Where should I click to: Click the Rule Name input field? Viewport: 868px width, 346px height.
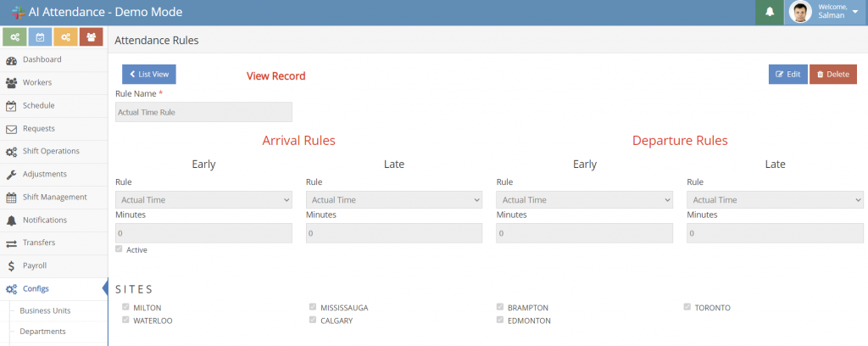[203, 112]
